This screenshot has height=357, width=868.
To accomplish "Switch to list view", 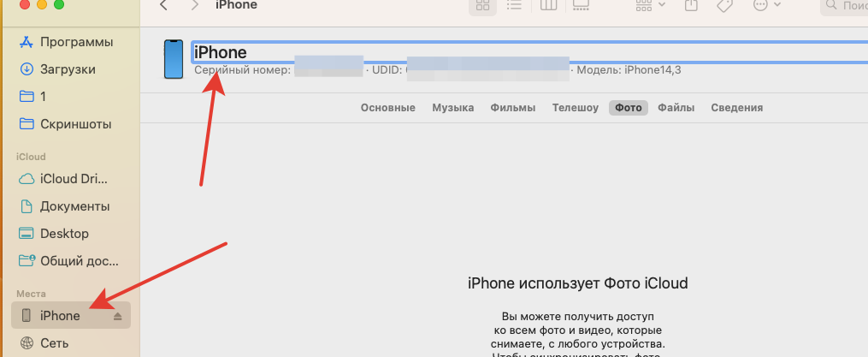I will [514, 5].
